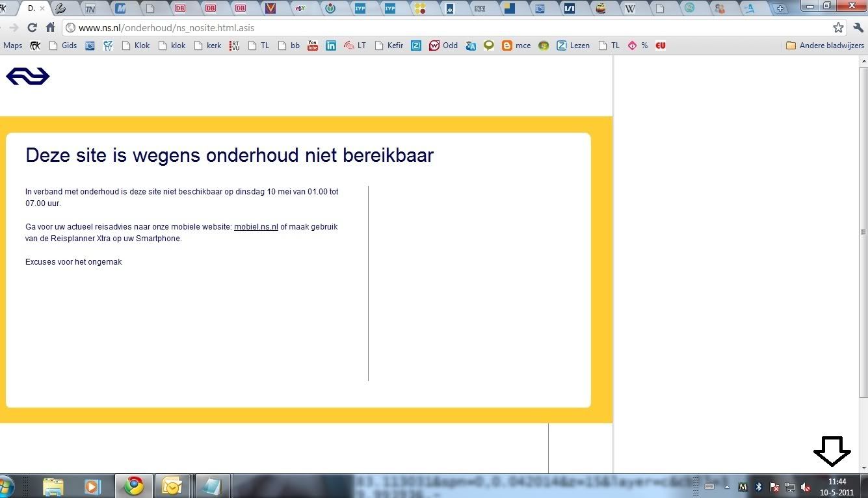
Task: Click the muted volume tray icon
Action: point(806,486)
